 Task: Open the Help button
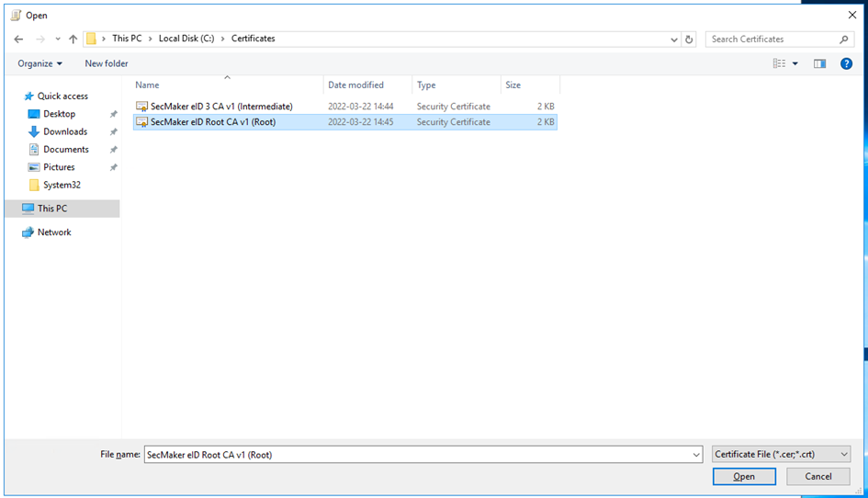click(846, 63)
